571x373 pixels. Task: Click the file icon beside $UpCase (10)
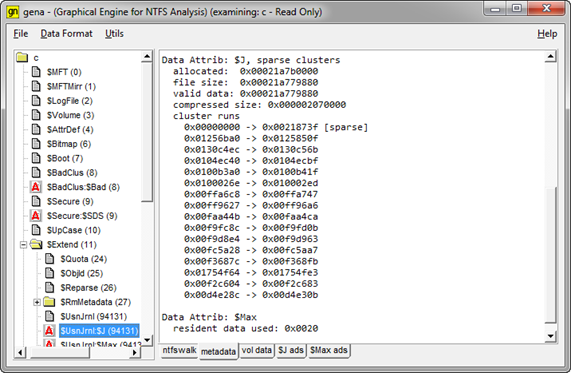(36, 230)
